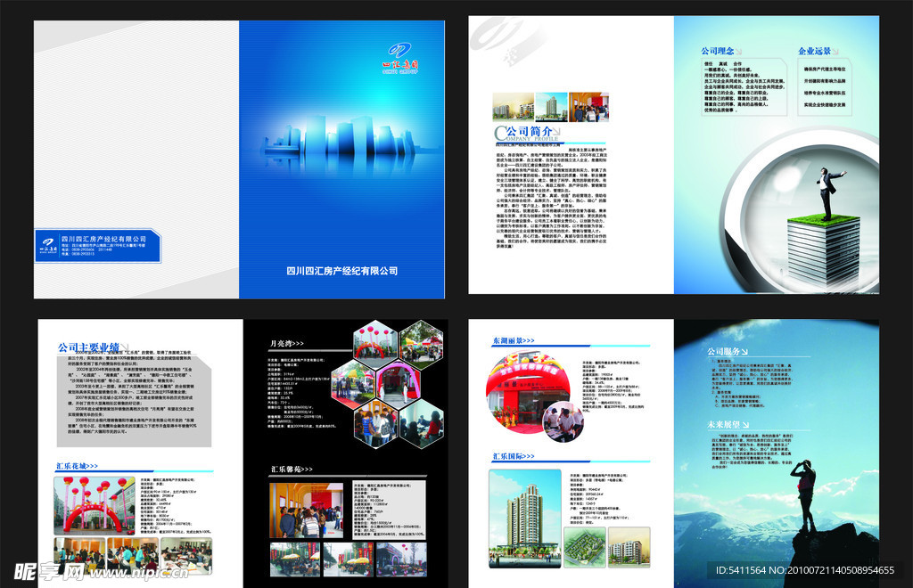Click the 公司理念 text box content

click(744, 86)
